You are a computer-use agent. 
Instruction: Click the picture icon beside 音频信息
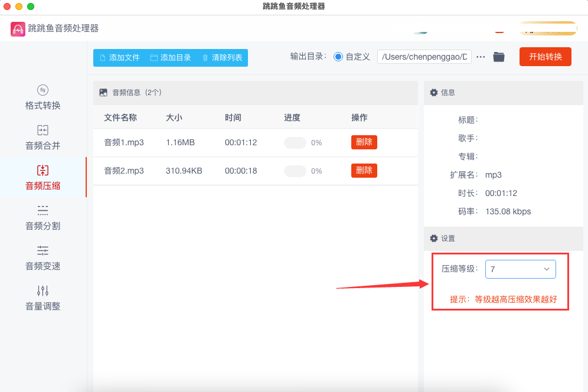pos(103,93)
